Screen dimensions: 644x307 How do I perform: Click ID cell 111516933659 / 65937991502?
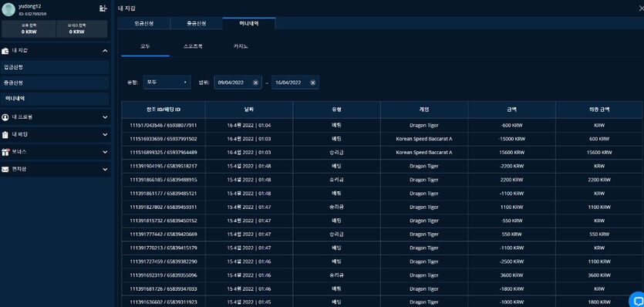click(164, 139)
